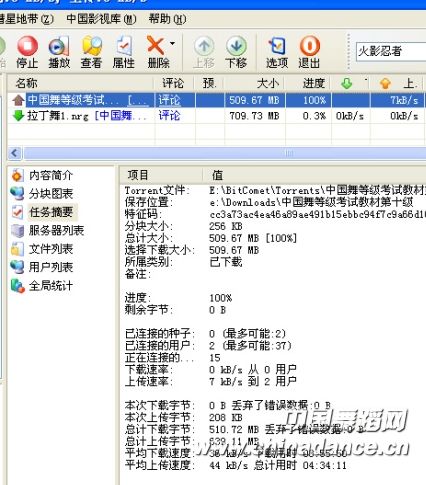This screenshot has width=426, height=485.
Task: Open Options (选项) toolbar icon
Action: click(x=277, y=46)
